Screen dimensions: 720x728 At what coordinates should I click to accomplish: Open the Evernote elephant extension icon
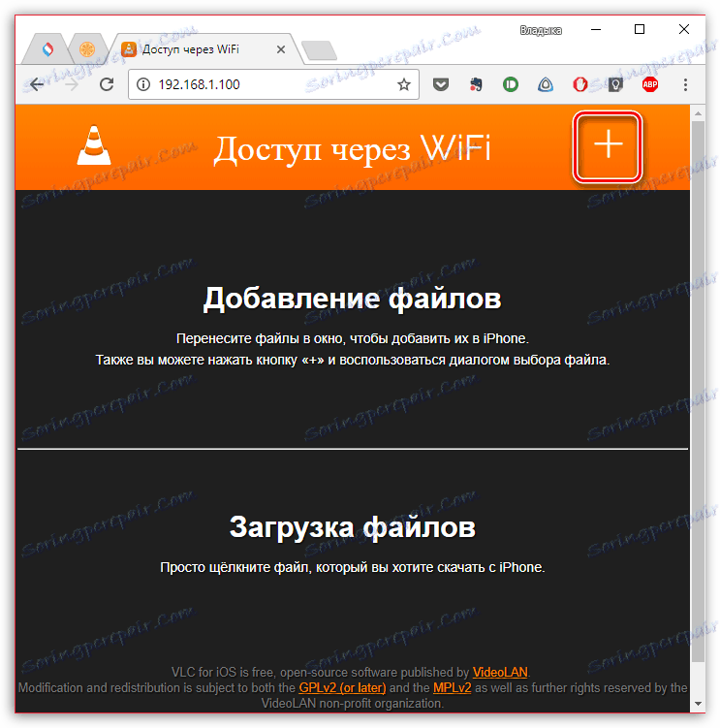476,84
